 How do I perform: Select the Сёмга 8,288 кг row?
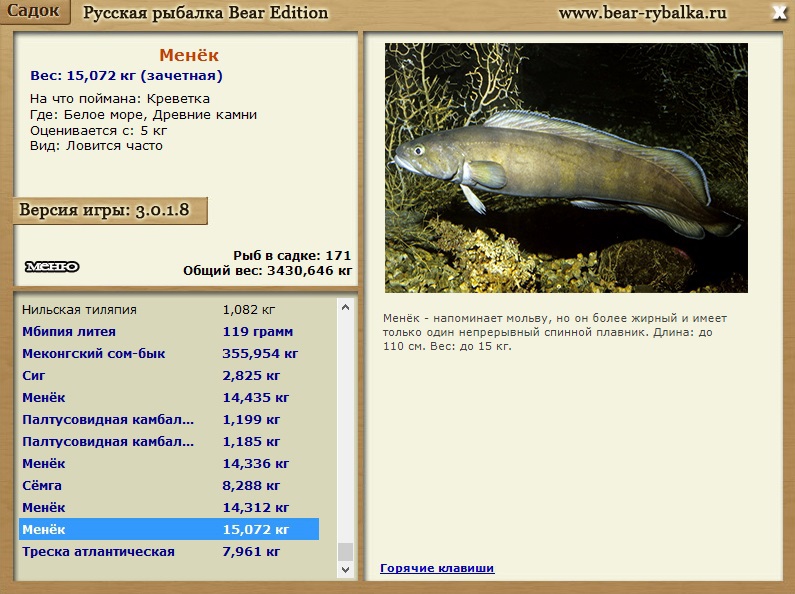click(169, 486)
